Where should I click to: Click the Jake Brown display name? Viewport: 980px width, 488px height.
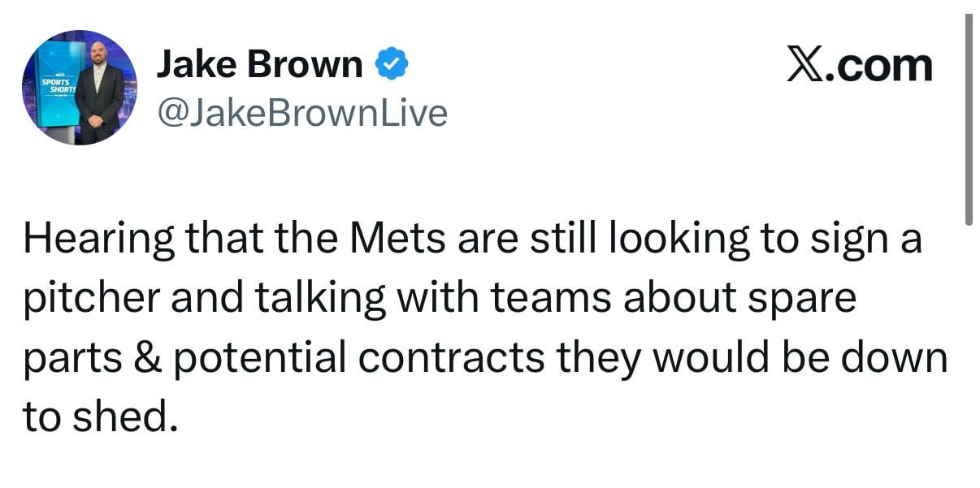(262, 62)
